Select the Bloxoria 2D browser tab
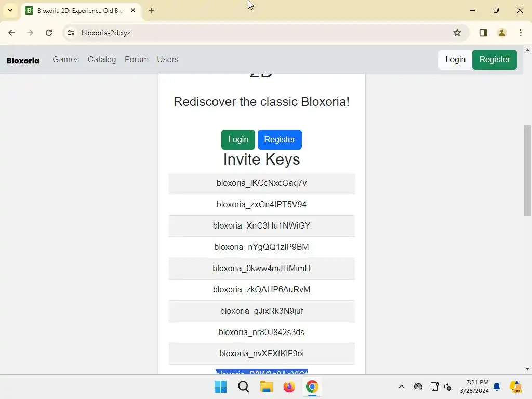Viewport: 532px width, 399px height. pos(81,10)
